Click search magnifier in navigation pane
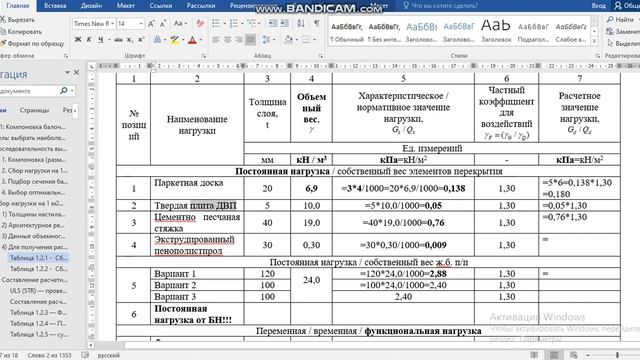This screenshot has width=640, height=360. pyautogui.click(x=63, y=91)
